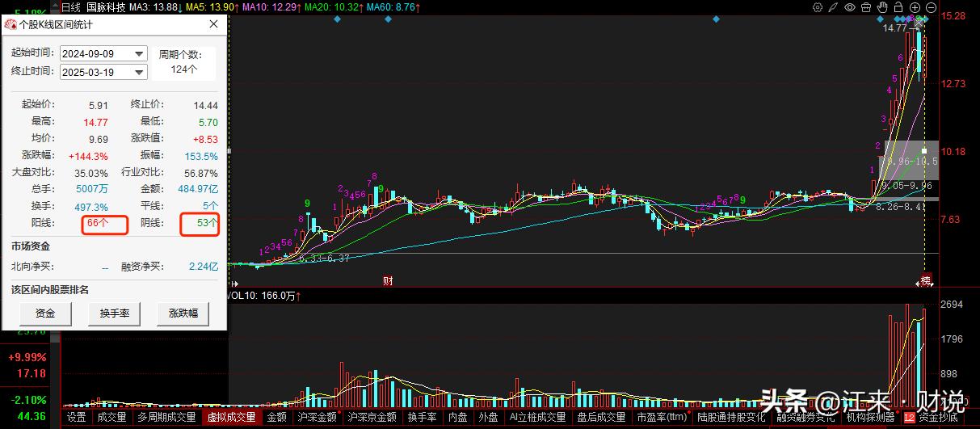Viewport: 980px width, 429px height.
Task: Select the drawing pen tool icon
Action: [833, 7]
